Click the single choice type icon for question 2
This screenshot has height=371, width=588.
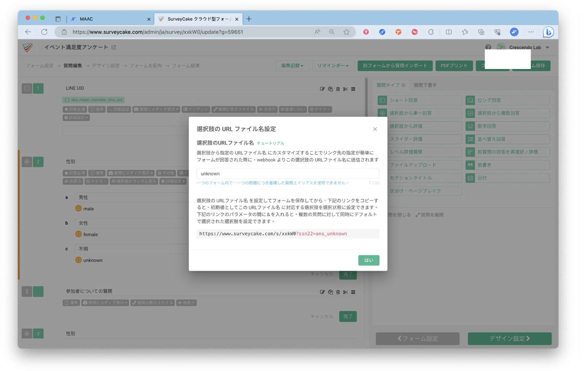[27, 161]
